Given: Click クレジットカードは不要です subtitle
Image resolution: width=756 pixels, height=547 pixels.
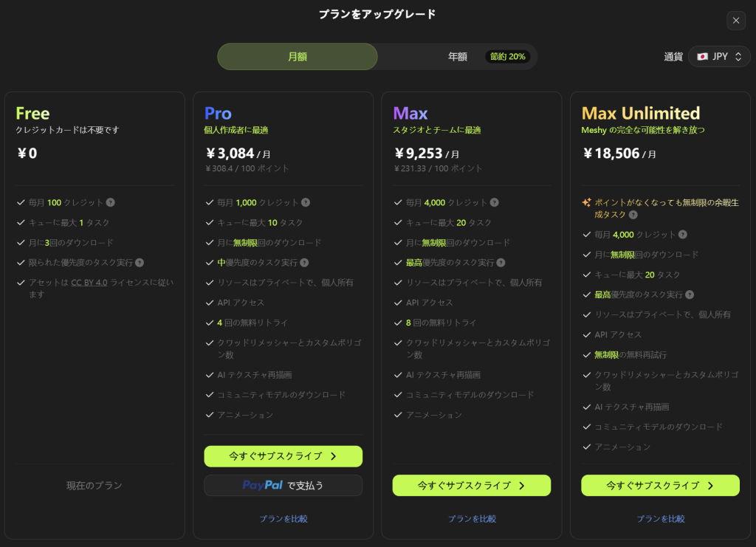Looking at the screenshot, I should [67, 130].
